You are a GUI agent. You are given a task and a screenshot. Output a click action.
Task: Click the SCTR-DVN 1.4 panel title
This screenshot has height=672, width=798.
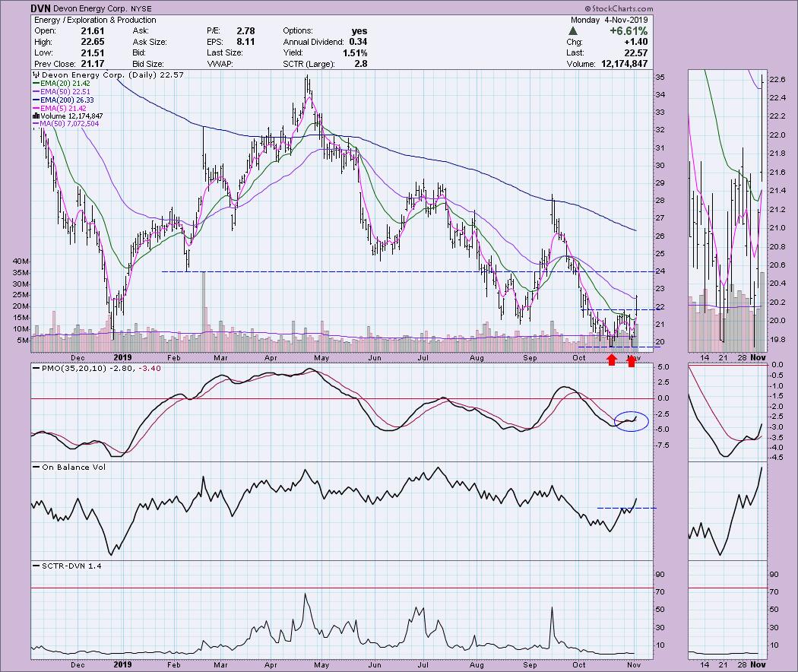coord(59,566)
